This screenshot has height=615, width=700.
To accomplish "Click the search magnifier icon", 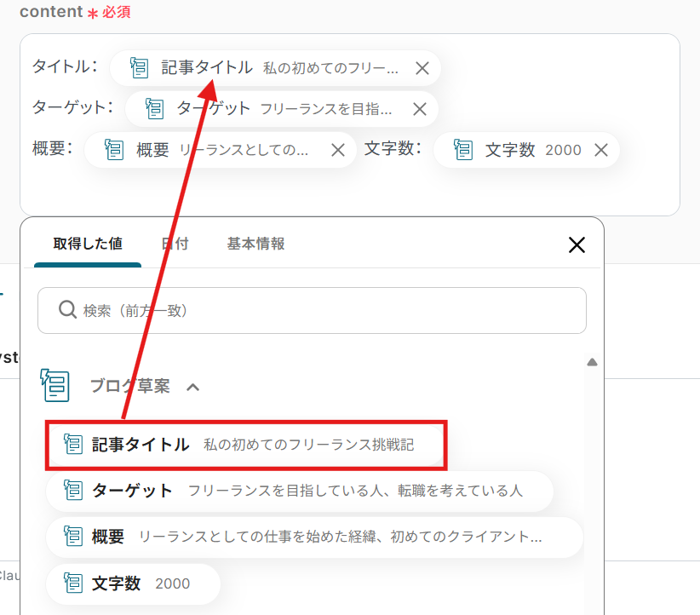I will [67, 309].
